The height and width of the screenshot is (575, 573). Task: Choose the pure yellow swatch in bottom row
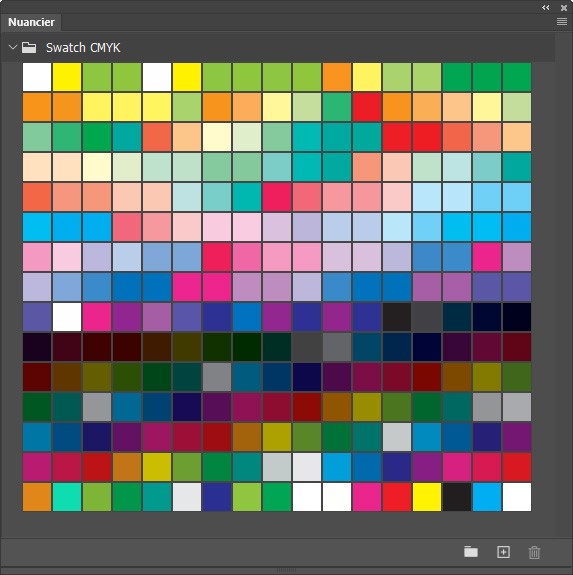[427, 497]
